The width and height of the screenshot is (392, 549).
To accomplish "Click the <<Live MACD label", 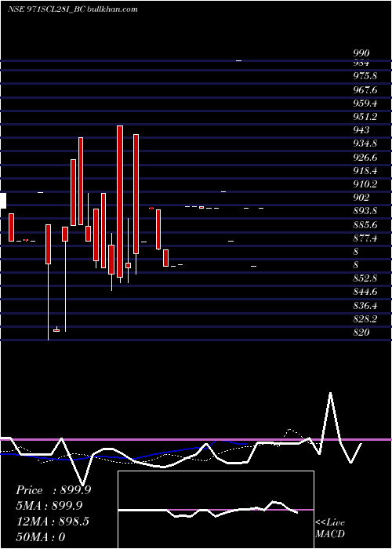I will point(330,529).
